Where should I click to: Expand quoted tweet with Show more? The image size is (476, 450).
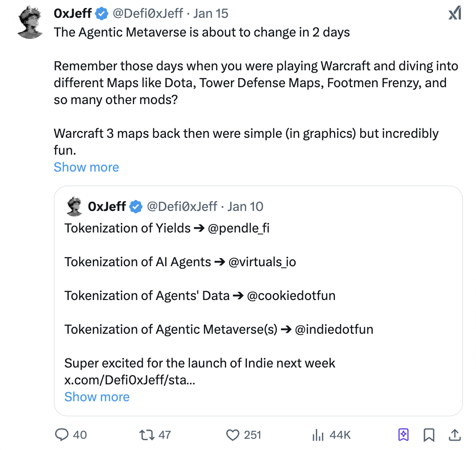[x=97, y=397]
